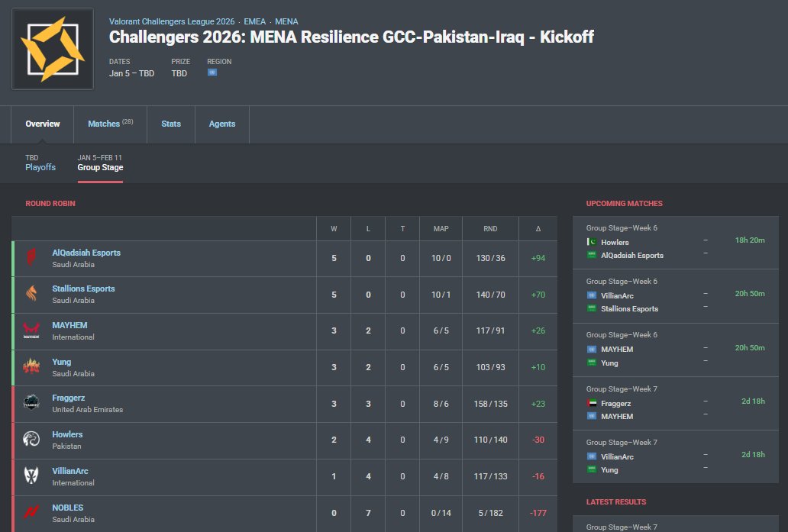Click the MAP column header
The height and width of the screenshot is (532, 788).
coord(441,228)
